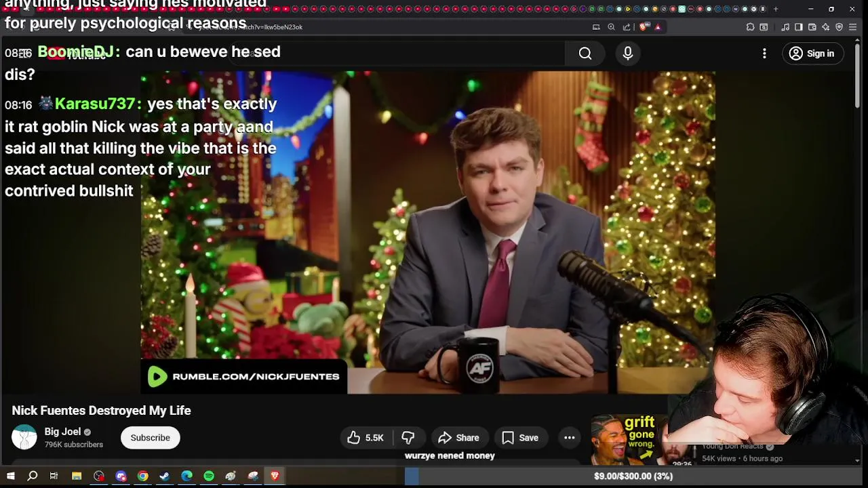Sign in to YouTube
This screenshot has width=868, height=488.
pos(812,54)
